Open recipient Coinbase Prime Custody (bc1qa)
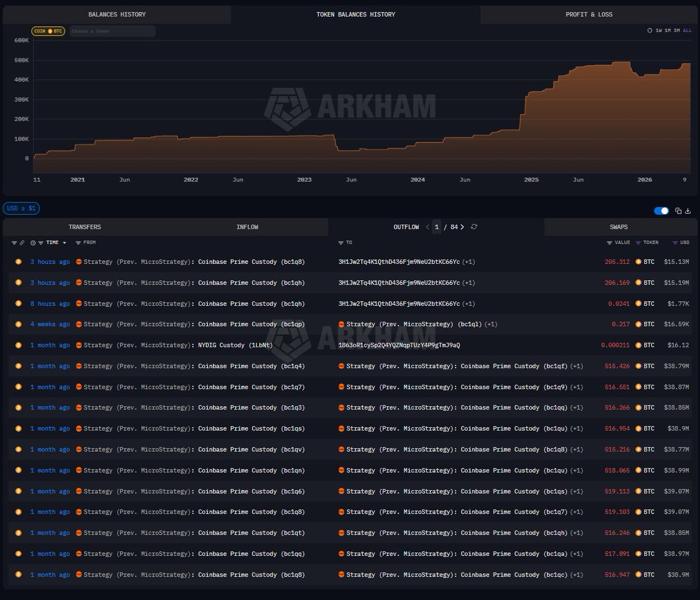Screen dimensions: 700x600 pyautogui.click(x=514, y=554)
